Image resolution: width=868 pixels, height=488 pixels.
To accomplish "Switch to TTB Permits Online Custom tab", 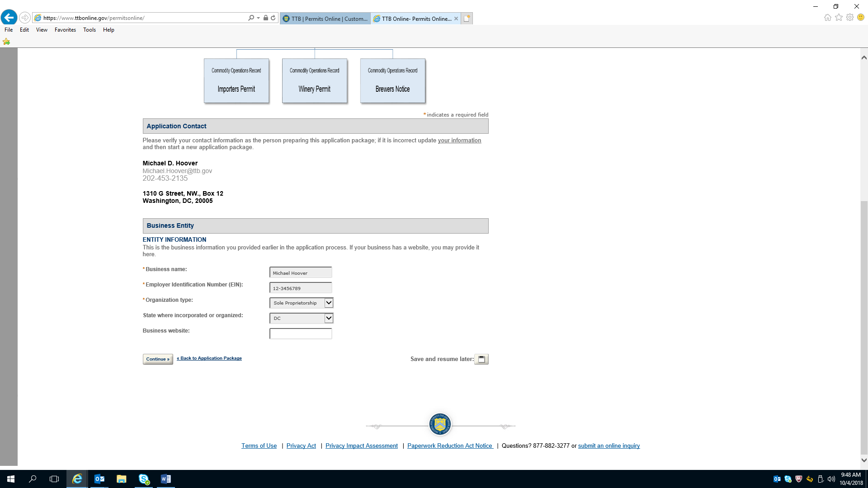I will point(325,19).
